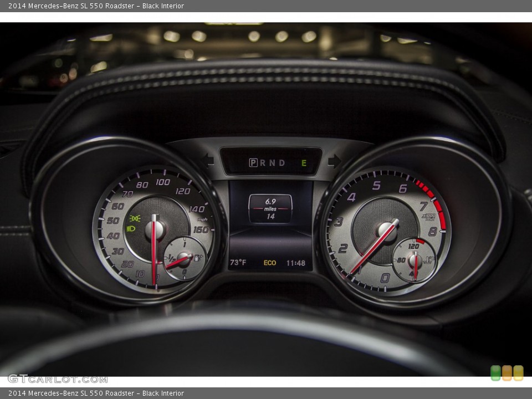Click the mph unit label
532x399 pixels.
[x=202, y=219]
